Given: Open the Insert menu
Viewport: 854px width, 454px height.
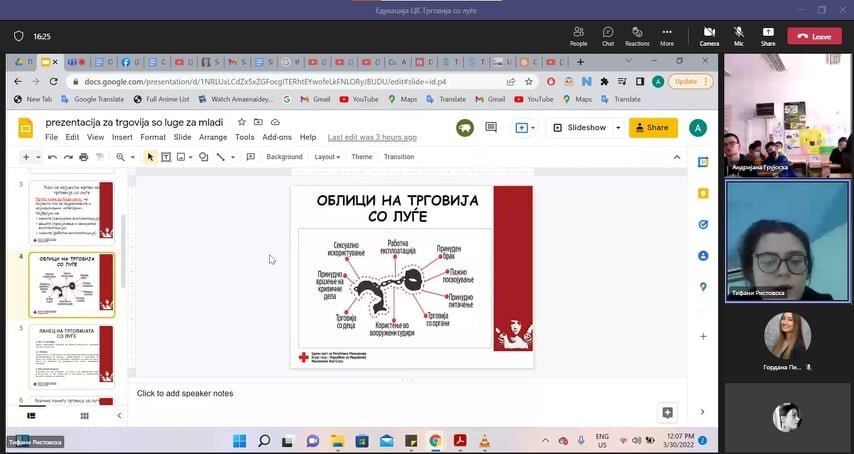Looking at the screenshot, I should (x=122, y=137).
